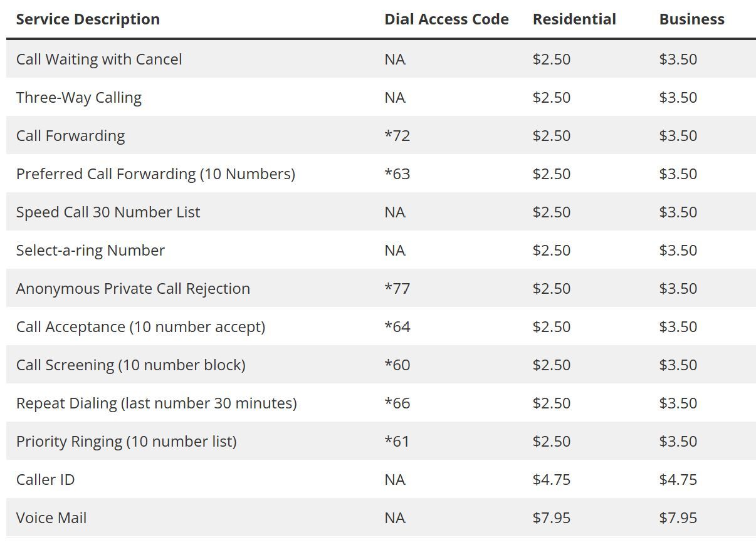Select the Call Waiting with Cancel row
The width and height of the screenshot is (756, 545).
381,59
